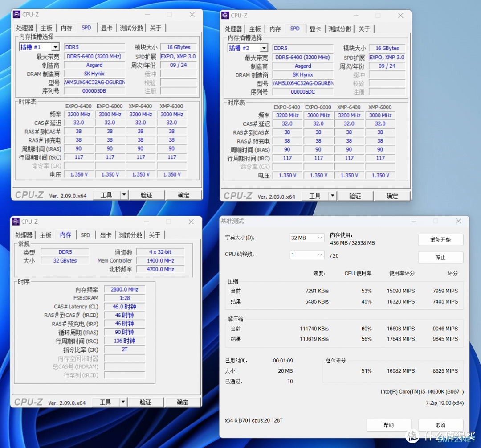Click the CPU-Z app icon in the slot #2 window title bar
481x448 pixels.
click(x=225, y=15)
